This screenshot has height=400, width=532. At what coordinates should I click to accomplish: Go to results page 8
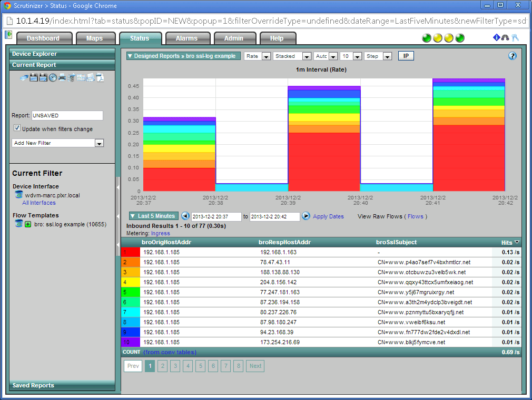point(239,366)
